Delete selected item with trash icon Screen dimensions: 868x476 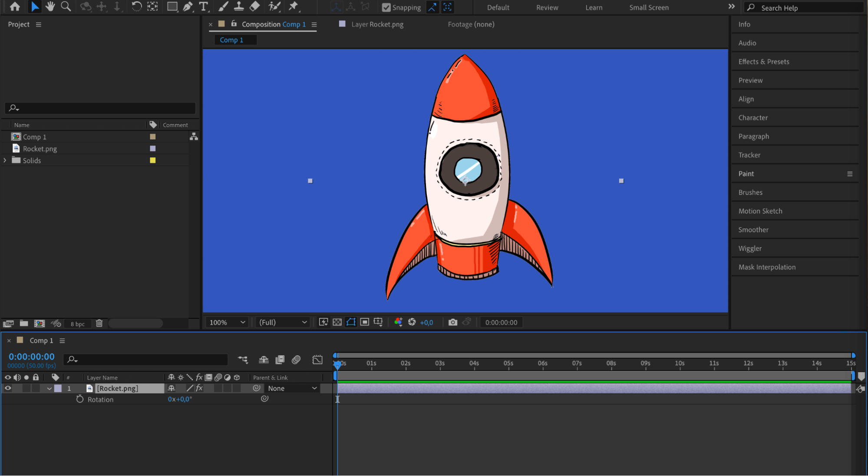[x=99, y=324]
